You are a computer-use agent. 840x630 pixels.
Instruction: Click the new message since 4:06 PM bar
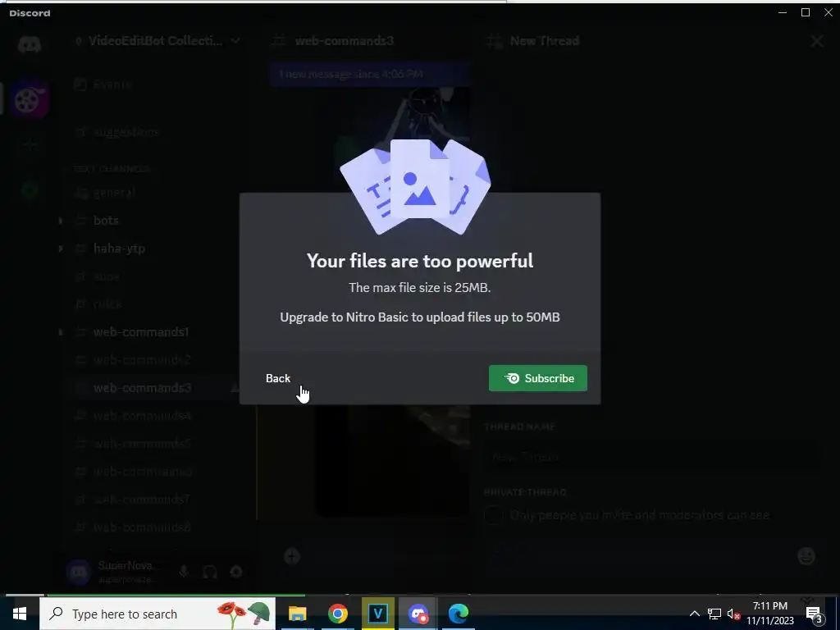[370, 74]
